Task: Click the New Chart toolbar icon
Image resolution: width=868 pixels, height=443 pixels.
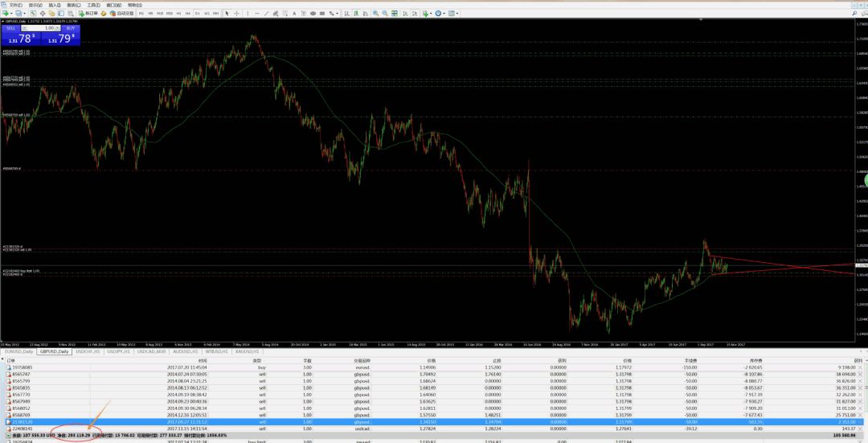Action: tap(6, 14)
